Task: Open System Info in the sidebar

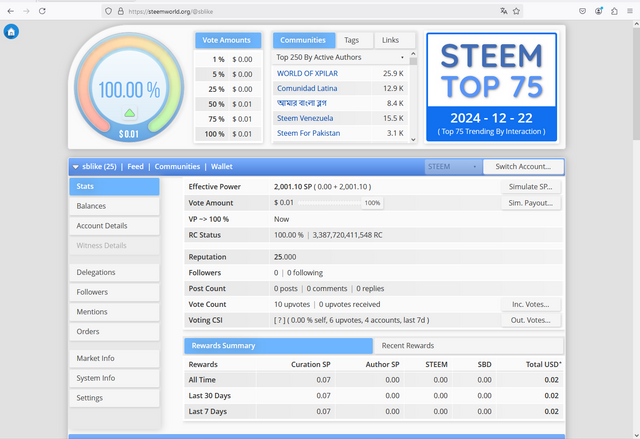Action: click(114, 378)
